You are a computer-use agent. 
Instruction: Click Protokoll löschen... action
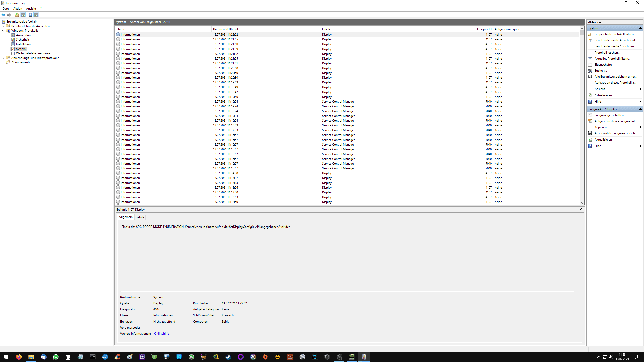click(x=607, y=53)
